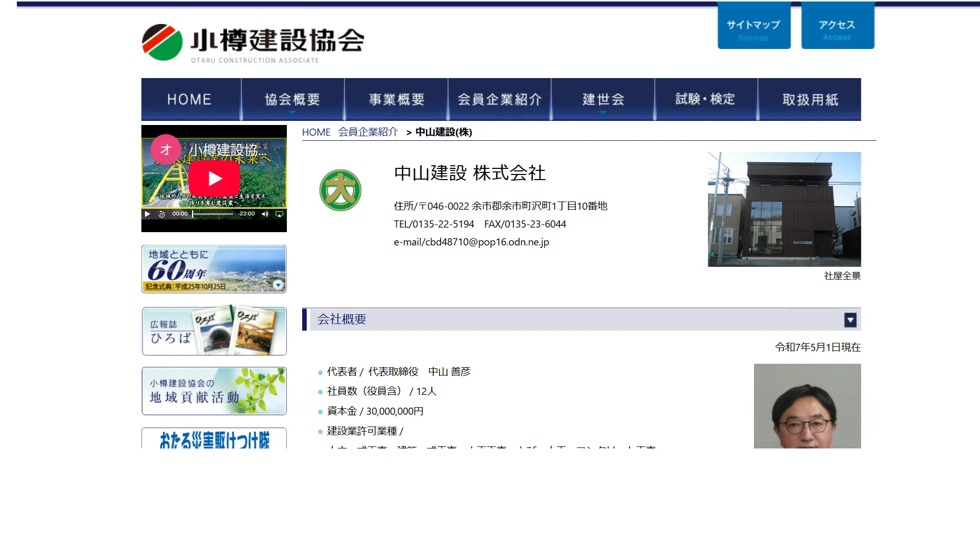Click the video progress slider

point(212,214)
